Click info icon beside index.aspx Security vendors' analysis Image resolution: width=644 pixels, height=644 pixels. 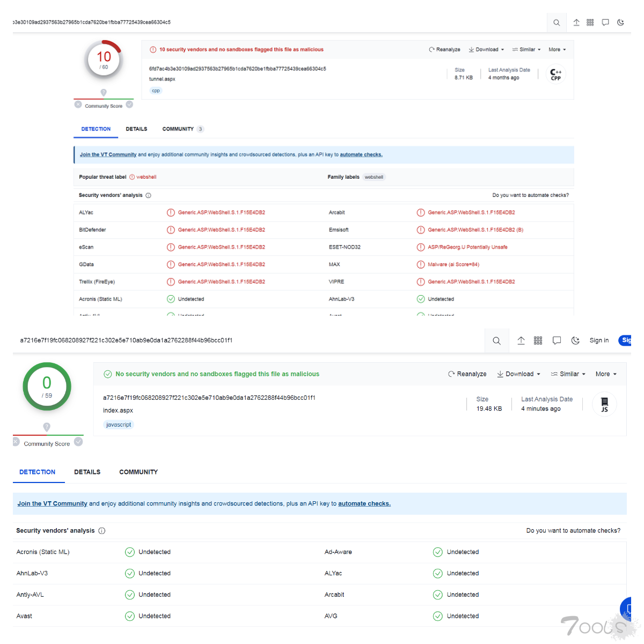click(x=102, y=531)
